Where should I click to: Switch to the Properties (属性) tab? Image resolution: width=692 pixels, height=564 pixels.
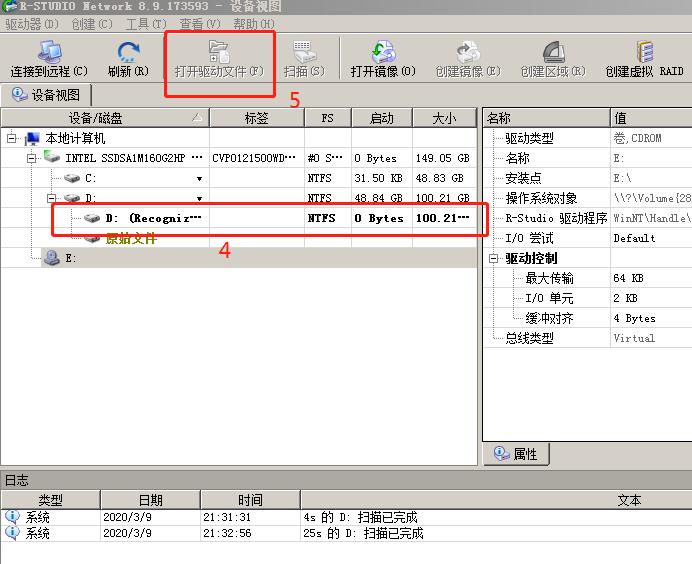517,454
